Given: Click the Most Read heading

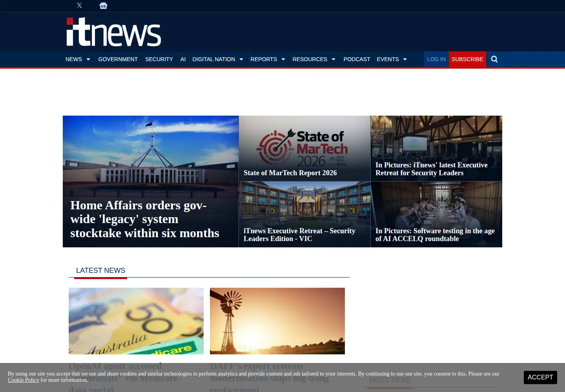Looking at the screenshot, I should [x=390, y=380].
